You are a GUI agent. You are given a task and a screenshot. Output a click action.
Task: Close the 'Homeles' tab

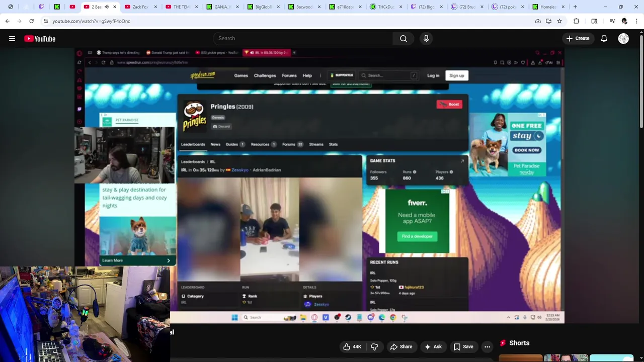(x=563, y=7)
